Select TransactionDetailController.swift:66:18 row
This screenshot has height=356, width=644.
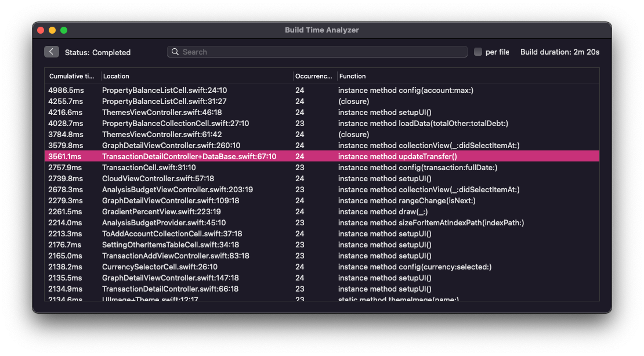pyautogui.click(x=322, y=289)
